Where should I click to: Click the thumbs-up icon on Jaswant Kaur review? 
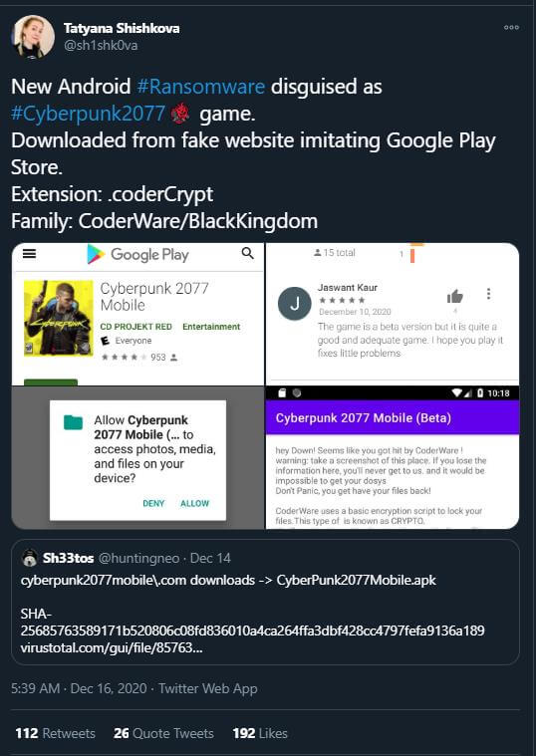(454, 296)
